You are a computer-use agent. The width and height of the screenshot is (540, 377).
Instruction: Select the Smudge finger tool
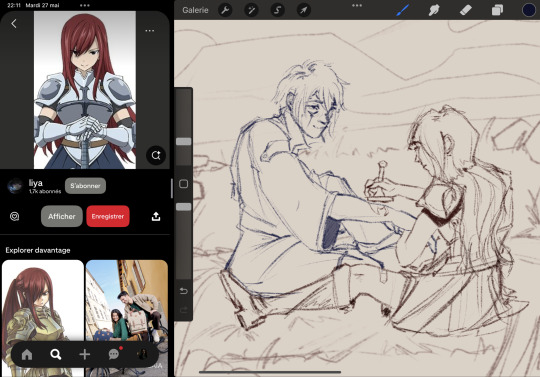pyautogui.click(x=434, y=10)
